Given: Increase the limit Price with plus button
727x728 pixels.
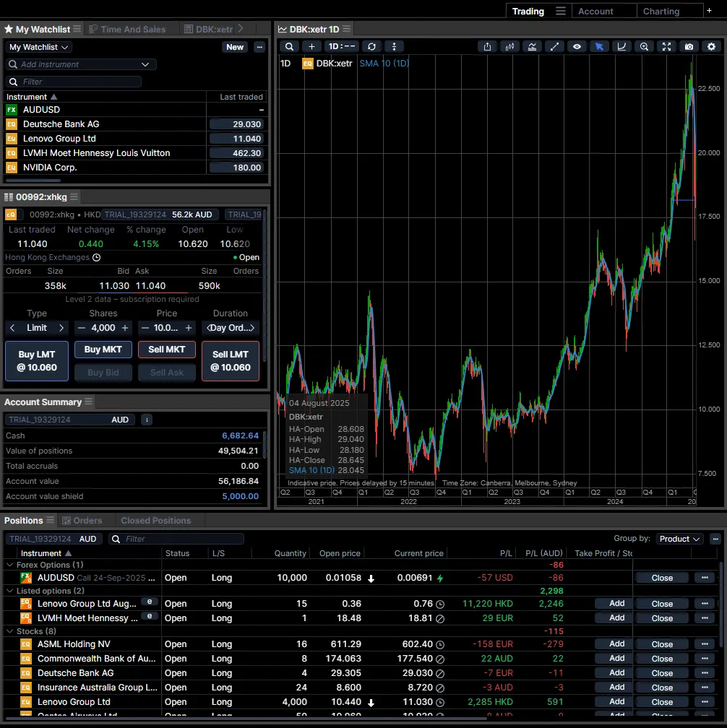Looking at the screenshot, I should (189, 328).
